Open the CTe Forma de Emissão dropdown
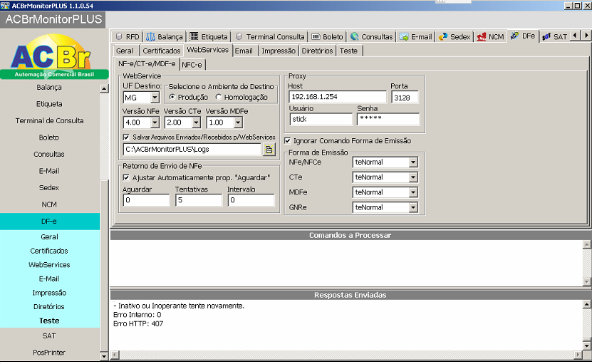Screen dimensions: 592x364 (413, 177)
